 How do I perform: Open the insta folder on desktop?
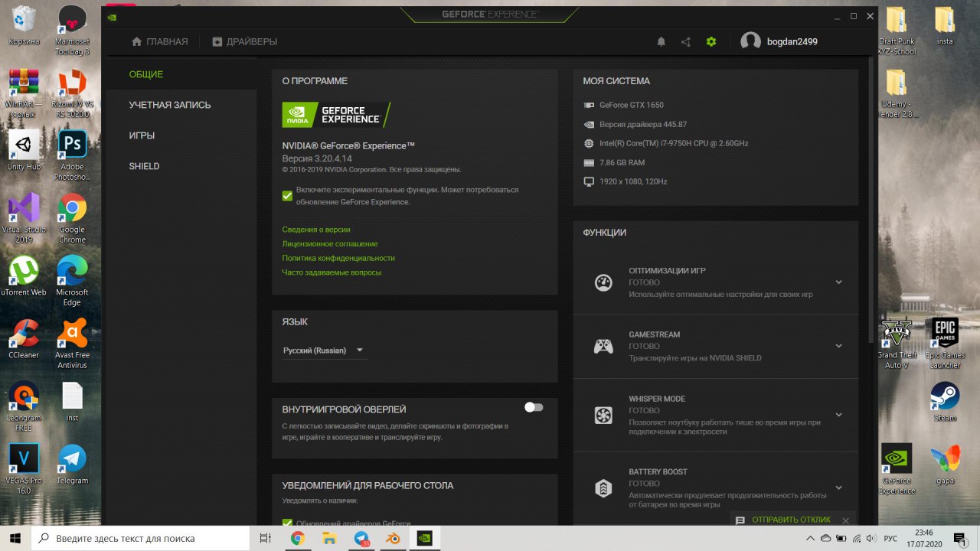[945, 26]
